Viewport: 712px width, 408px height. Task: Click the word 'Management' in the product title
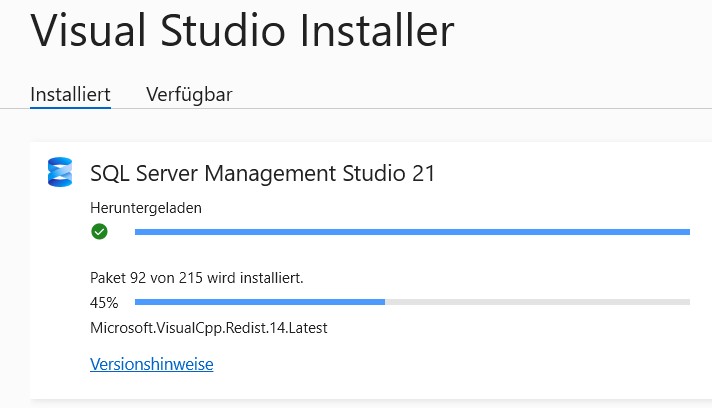[x=264, y=173]
